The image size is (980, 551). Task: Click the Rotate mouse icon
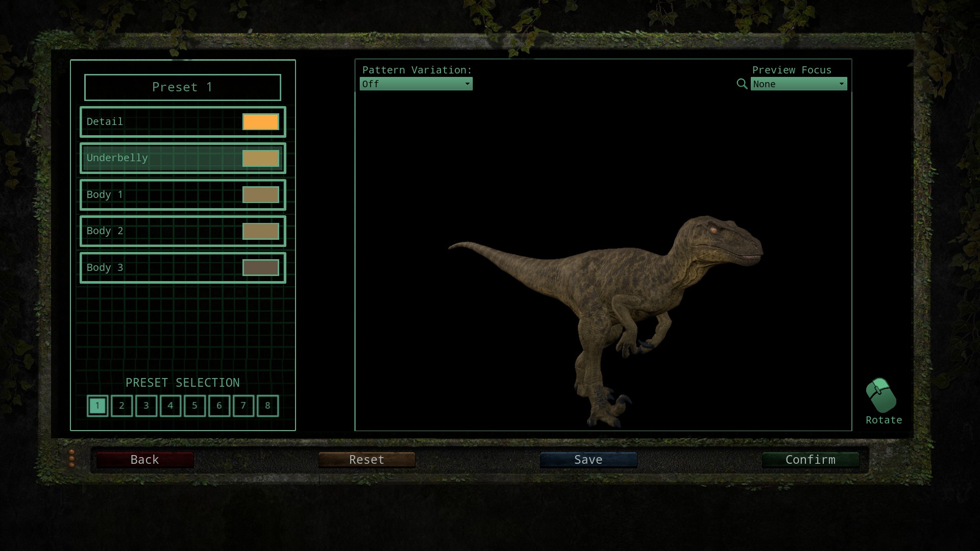pyautogui.click(x=881, y=395)
